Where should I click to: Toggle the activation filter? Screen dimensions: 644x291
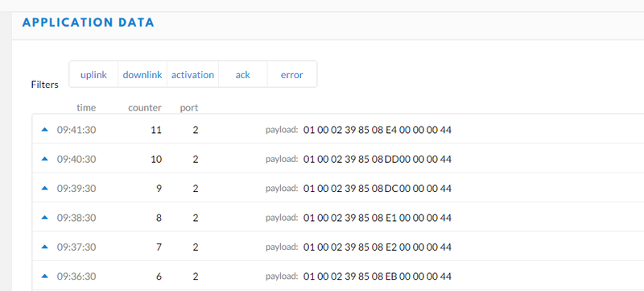[x=192, y=74]
